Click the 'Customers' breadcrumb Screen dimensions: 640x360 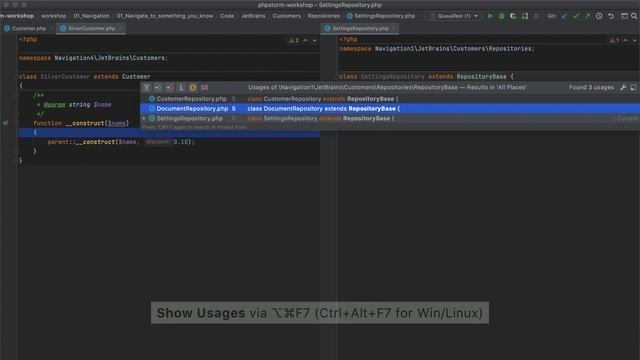tap(287, 16)
